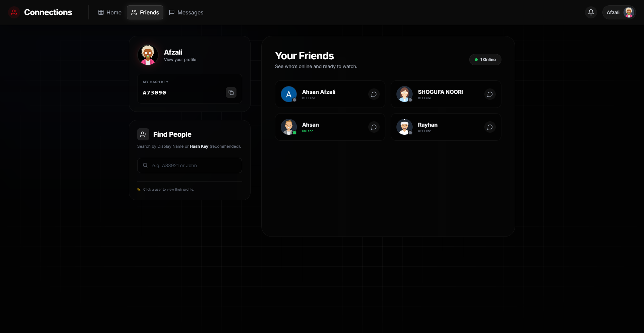Click the Your Friends heading
Image resolution: width=644 pixels, height=333 pixels.
(305, 56)
